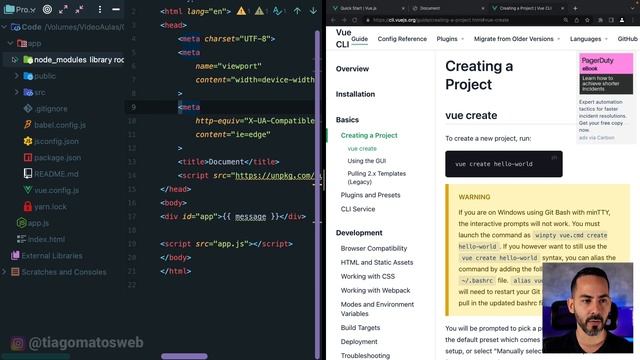Viewport: 640px width, 360px height.
Task: Open Guide nav item
Action: pos(360,39)
